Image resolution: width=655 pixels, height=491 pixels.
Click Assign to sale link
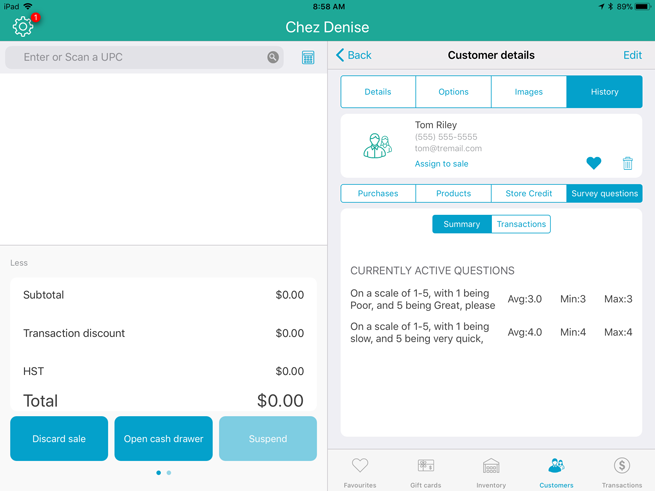tap(441, 164)
